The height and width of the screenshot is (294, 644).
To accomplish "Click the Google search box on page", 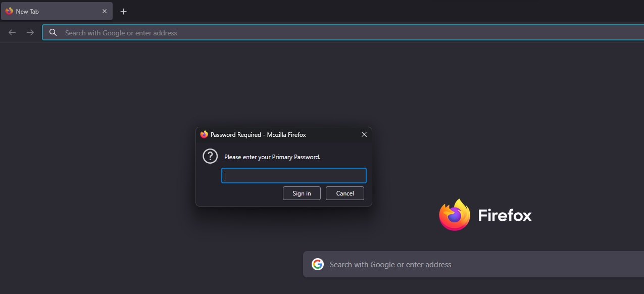I will [x=473, y=264].
